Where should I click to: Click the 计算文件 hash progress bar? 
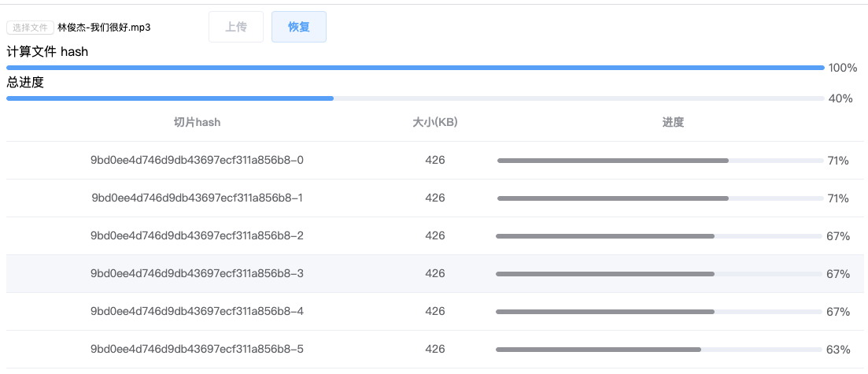pos(415,68)
